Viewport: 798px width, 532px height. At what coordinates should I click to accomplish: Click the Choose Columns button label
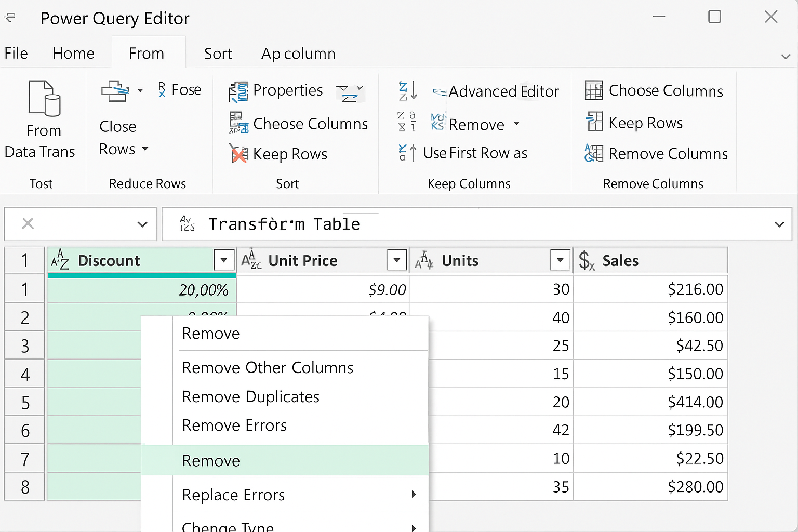pyautogui.click(x=666, y=91)
